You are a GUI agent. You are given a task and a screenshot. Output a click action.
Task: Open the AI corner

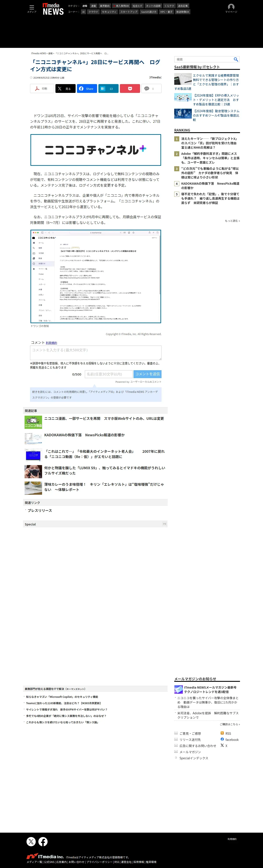(84, 12)
